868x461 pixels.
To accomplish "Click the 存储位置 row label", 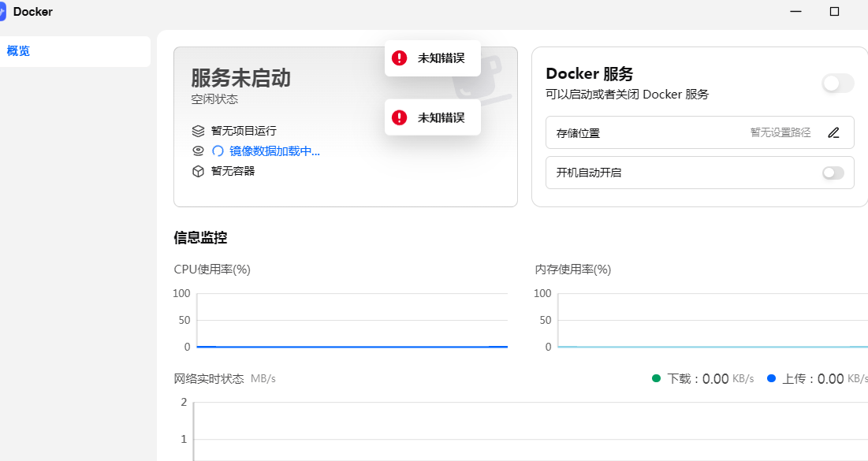I will [x=578, y=133].
